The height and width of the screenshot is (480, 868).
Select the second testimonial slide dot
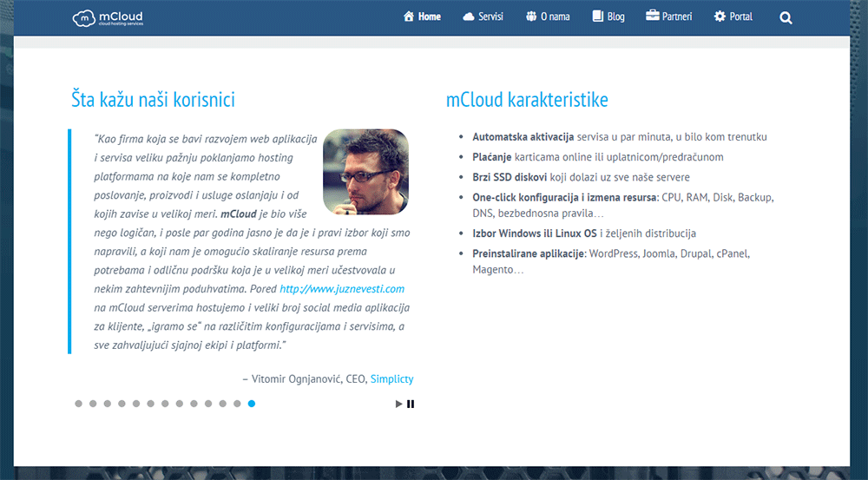coord(93,404)
